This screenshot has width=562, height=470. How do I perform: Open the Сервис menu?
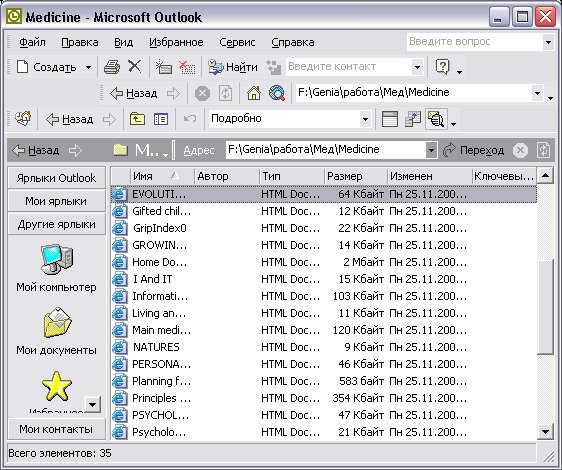(237, 42)
